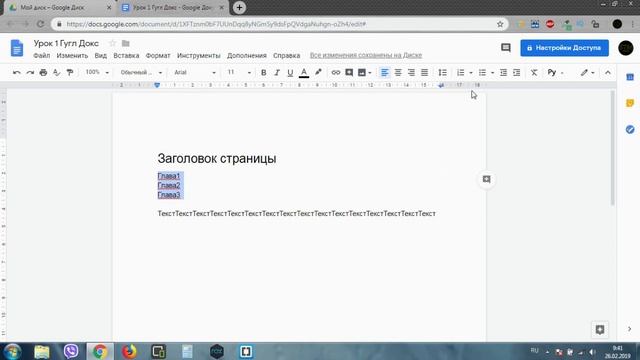Open Calendar in side panel
The height and width of the screenshot is (360, 640).
630,77
